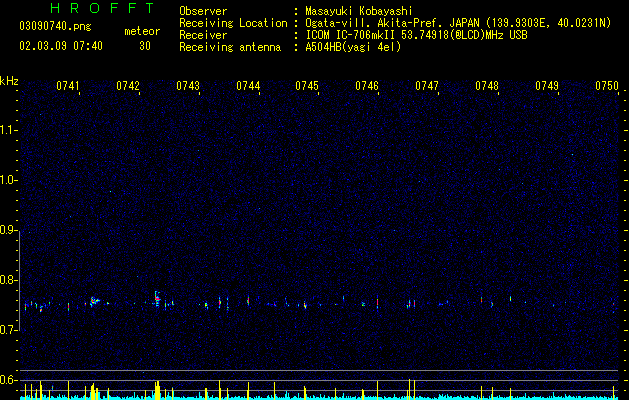
Task: Click the meteor label
Action: (x=142, y=31)
